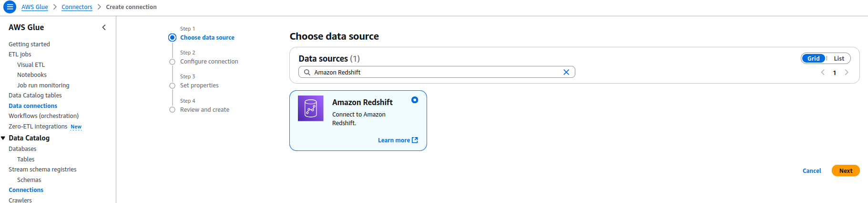Click the AWS Glue breadcrumb link
The image size is (868, 203).
35,7
